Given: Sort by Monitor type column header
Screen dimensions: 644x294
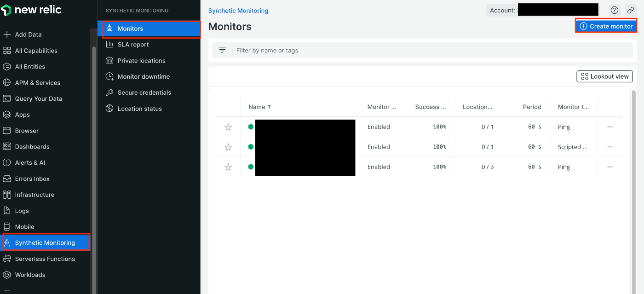Looking at the screenshot, I should (x=573, y=107).
